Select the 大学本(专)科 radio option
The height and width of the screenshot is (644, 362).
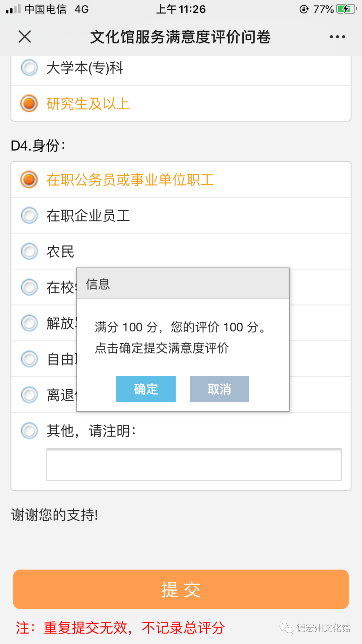[29, 68]
